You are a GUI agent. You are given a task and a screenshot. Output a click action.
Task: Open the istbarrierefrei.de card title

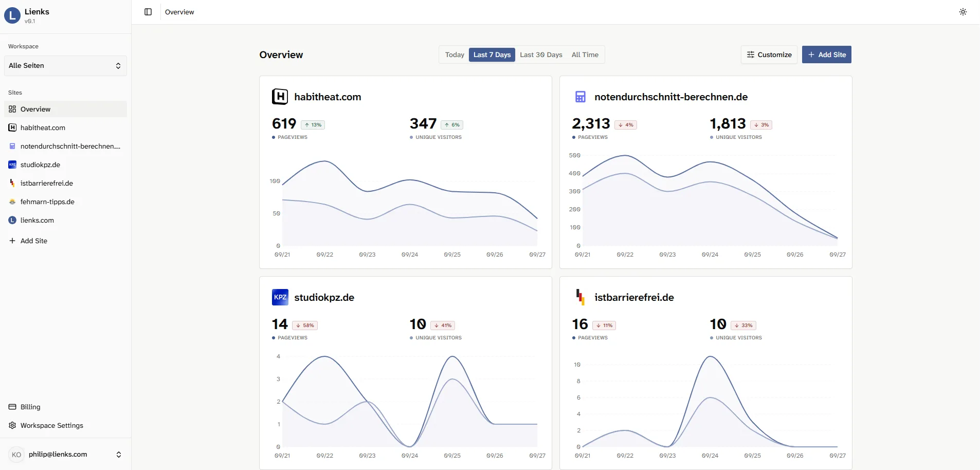click(x=634, y=297)
